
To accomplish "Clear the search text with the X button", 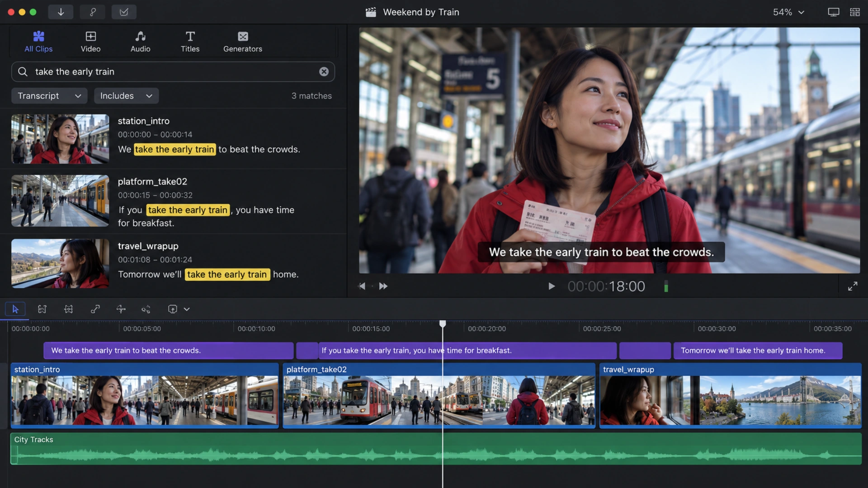I will pos(324,72).
